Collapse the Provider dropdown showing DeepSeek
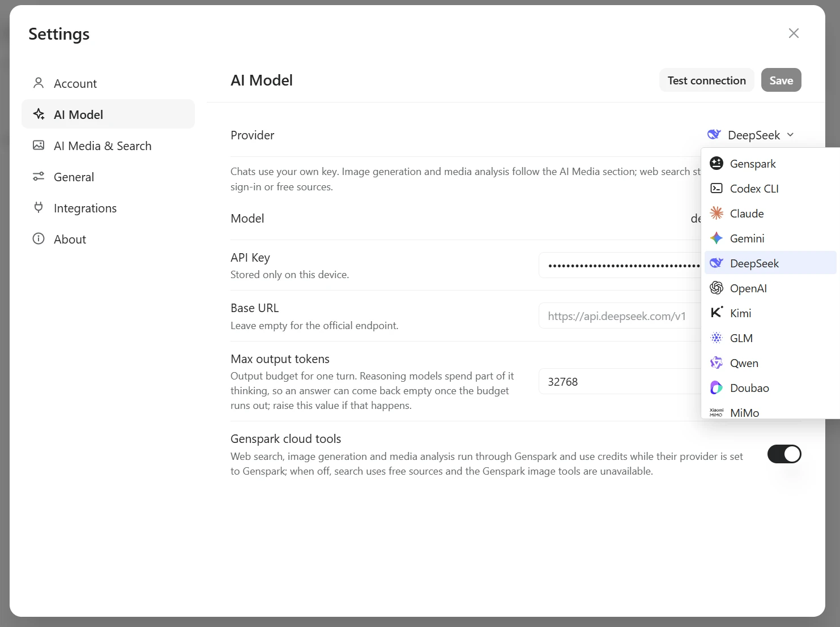 (751, 135)
